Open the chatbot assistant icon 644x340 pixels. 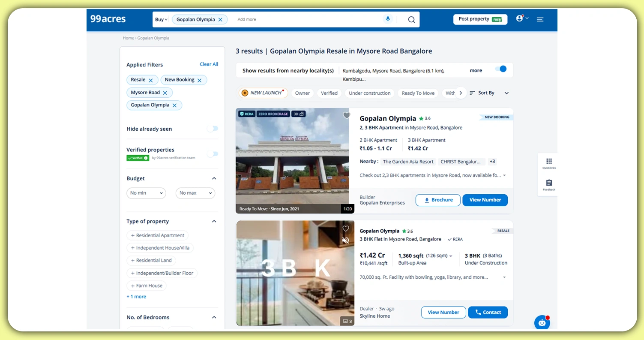[541, 322]
